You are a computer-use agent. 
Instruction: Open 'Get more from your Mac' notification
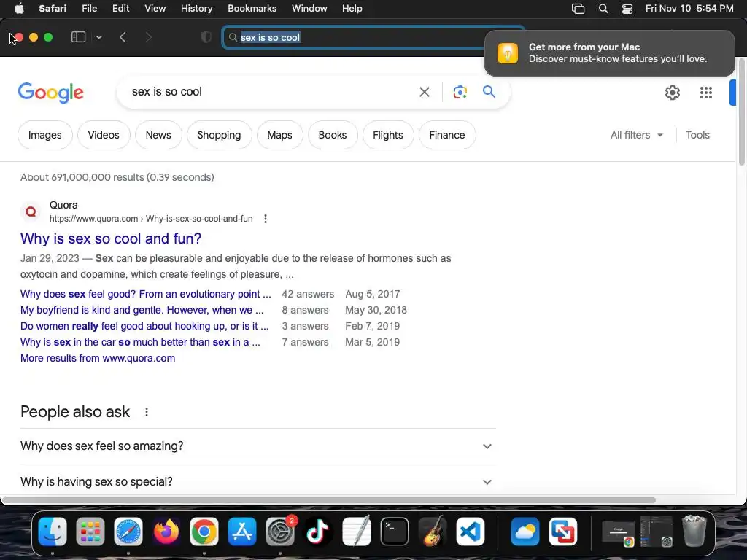pos(610,52)
